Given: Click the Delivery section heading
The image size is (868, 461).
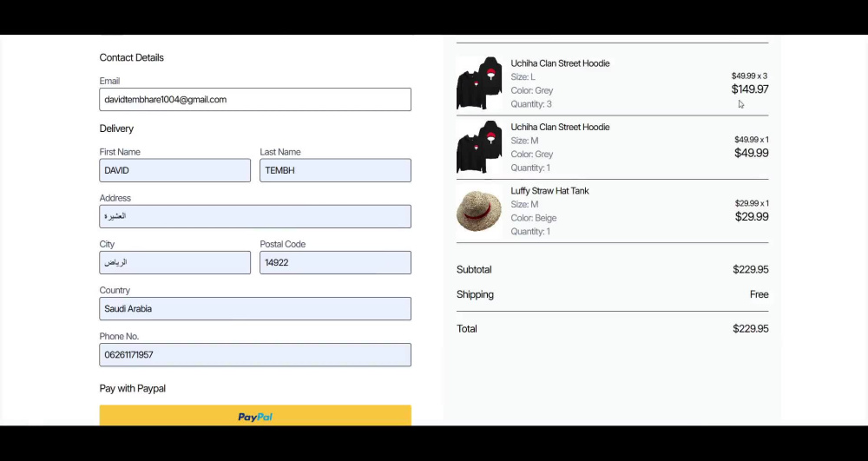Looking at the screenshot, I should tap(117, 128).
